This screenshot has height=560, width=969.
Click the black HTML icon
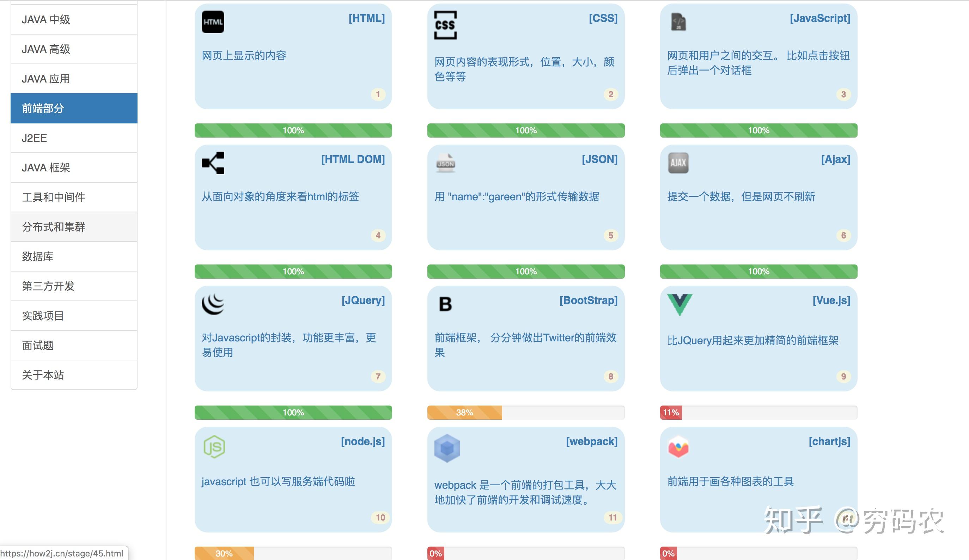pos(213,22)
